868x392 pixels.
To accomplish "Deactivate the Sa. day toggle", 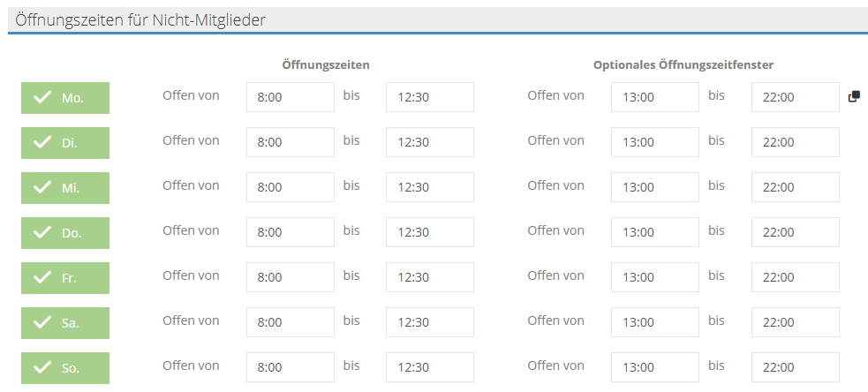I will pyautogui.click(x=65, y=323).
